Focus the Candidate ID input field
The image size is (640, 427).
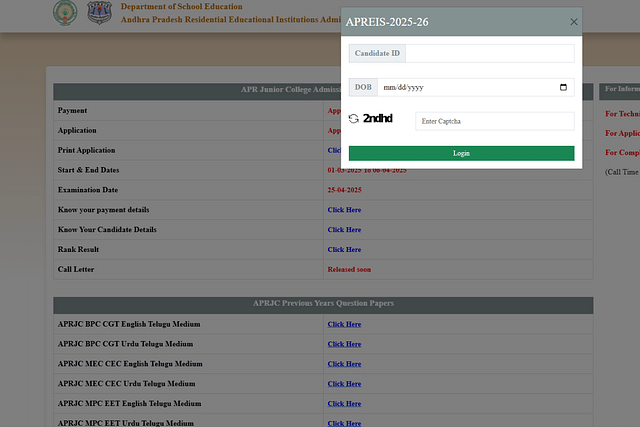pyautogui.click(x=490, y=53)
